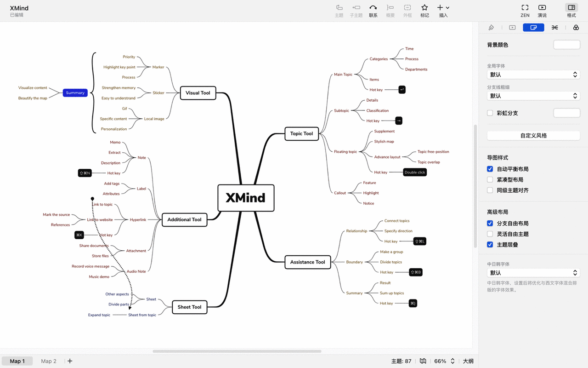Enable 灵活自由主题 checkbox
588x368 pixels.
[490, 234]
